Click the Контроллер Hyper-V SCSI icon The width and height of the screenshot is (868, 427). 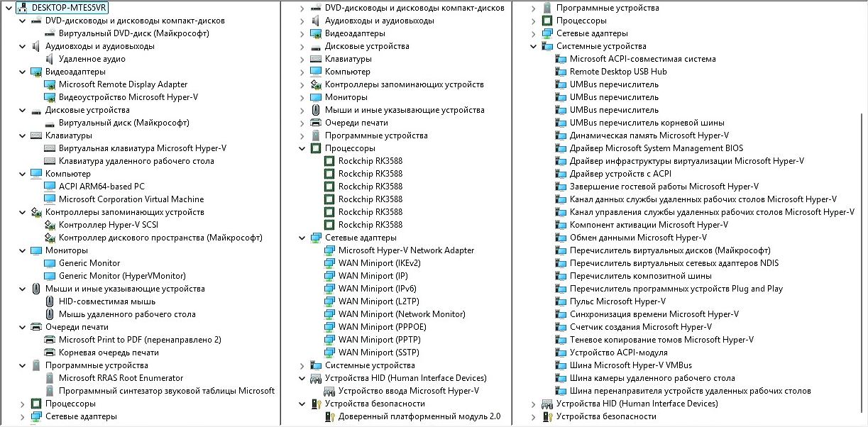50,225
